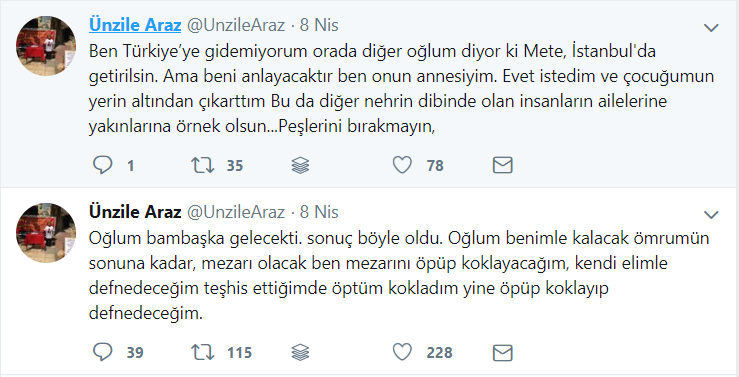739x377 pixels.
Task: Open the @UnzileAraz handle in the first tweet
Action: [x=236, y=25]
